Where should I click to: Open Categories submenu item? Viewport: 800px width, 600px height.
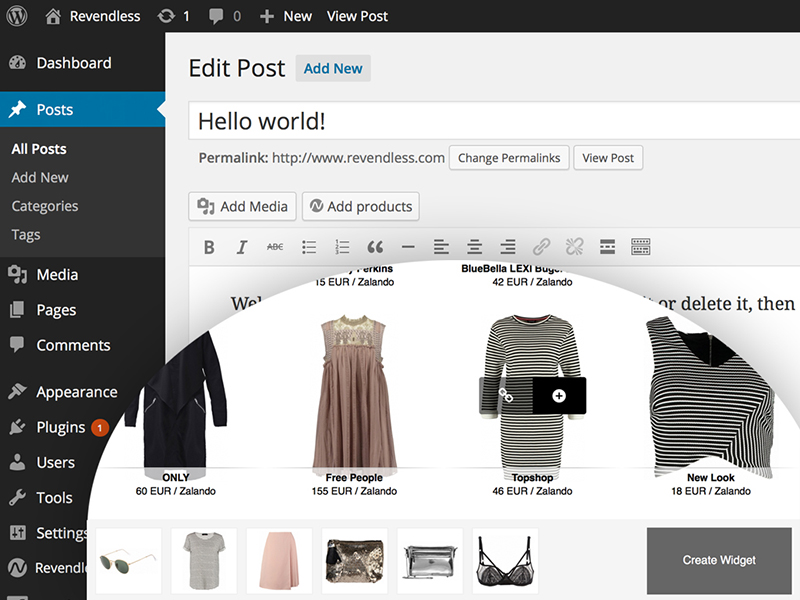(45, 206)
